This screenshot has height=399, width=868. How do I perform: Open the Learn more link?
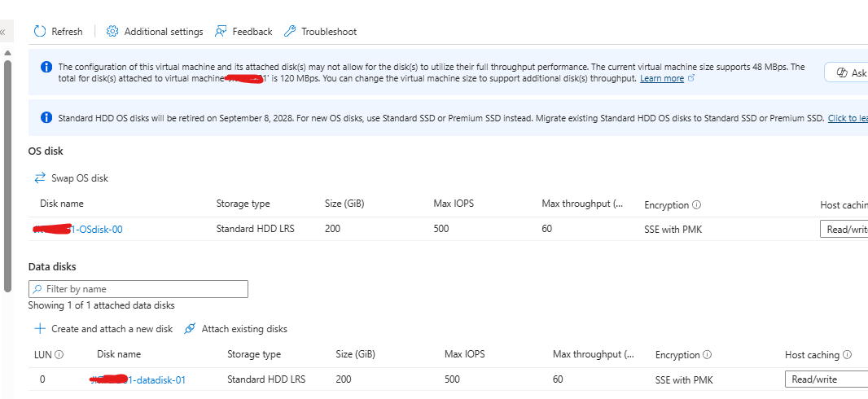[x=661, y=79]
